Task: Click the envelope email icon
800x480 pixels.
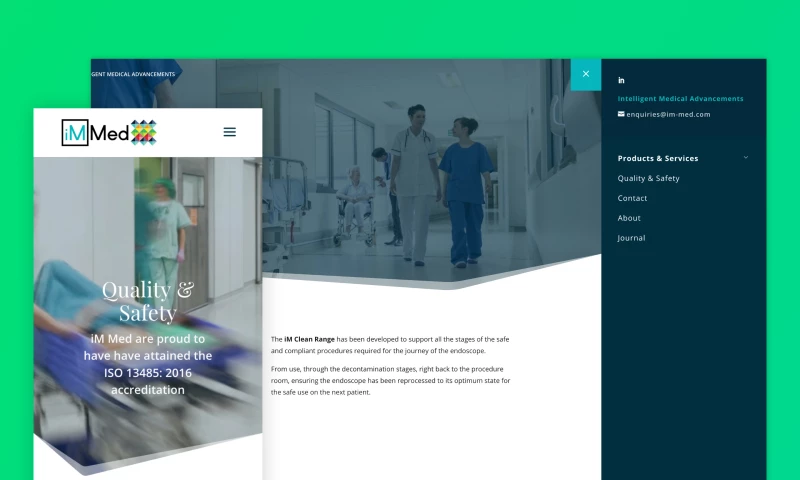Action: click(621, 114)
